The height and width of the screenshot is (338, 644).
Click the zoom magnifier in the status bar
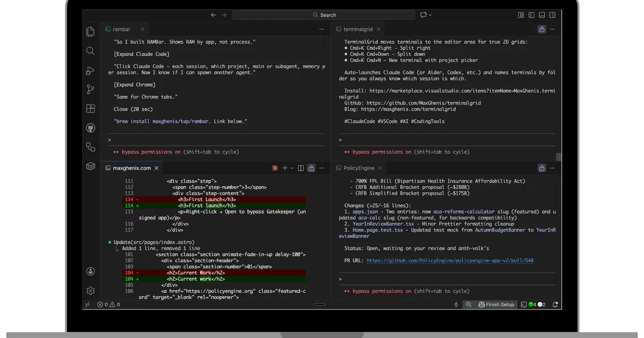[468, 305]
